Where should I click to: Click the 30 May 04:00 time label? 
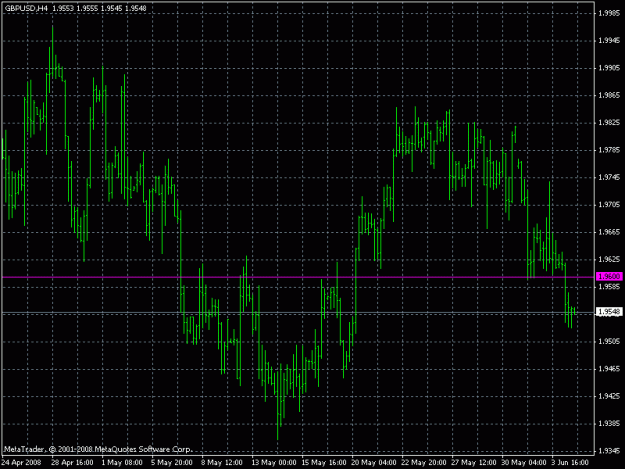click(x=524, y=463)
